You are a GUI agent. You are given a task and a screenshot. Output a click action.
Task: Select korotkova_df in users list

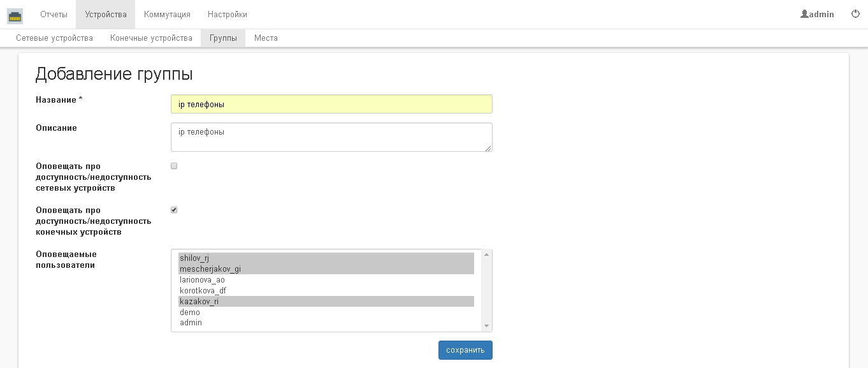(203, 291)
